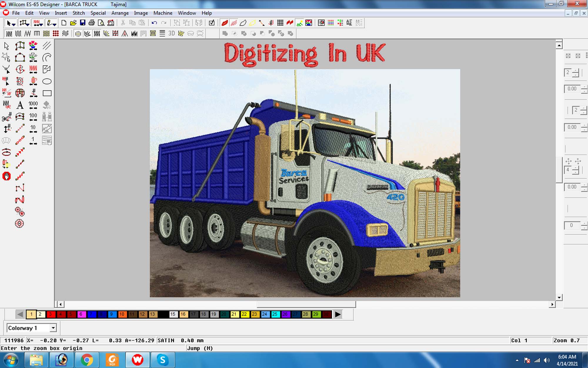Expand the select arrow tool dropdown
Screen dimensions: 588x368
pos(14,24)
